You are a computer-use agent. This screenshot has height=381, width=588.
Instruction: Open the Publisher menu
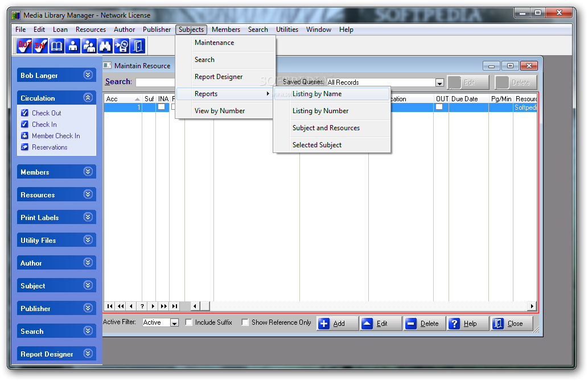pos(157,30)
